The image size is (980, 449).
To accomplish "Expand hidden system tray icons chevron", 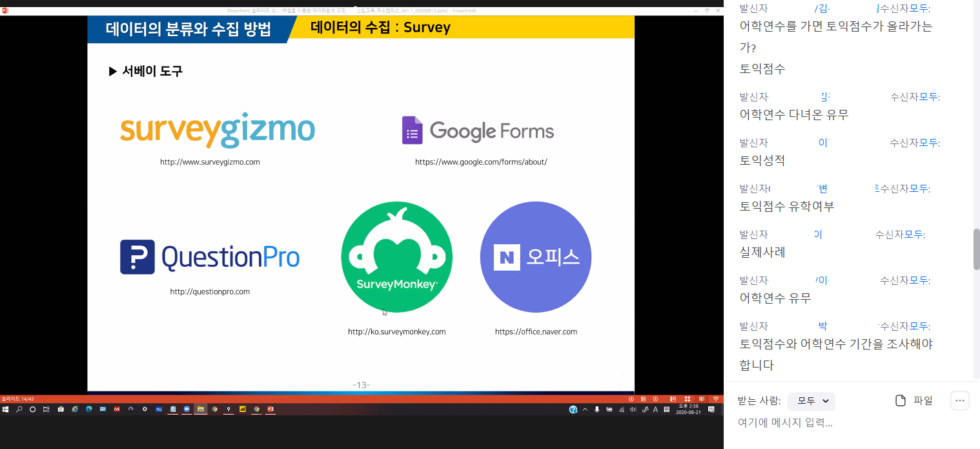I will (586, 409).
